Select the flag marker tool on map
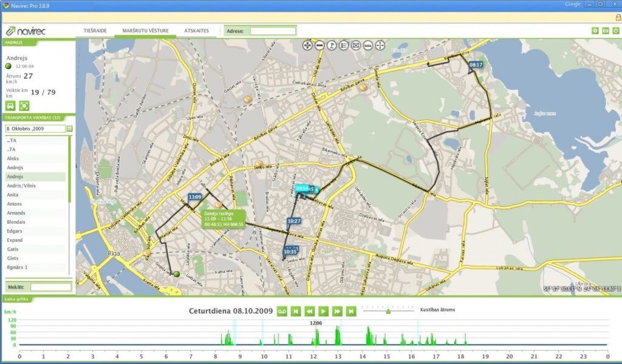622x364 pixels. (x=332, y=45)
